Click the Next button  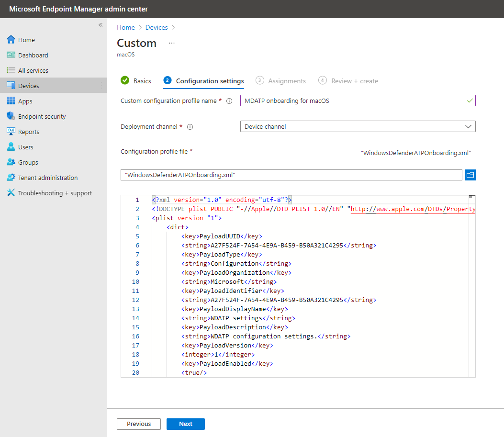click(185, 424)
